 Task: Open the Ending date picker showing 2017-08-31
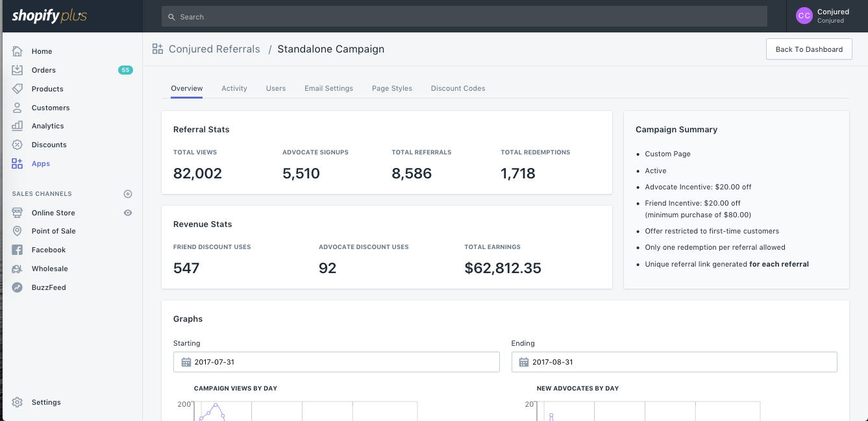pyautogui.click(x=674, y=362)
